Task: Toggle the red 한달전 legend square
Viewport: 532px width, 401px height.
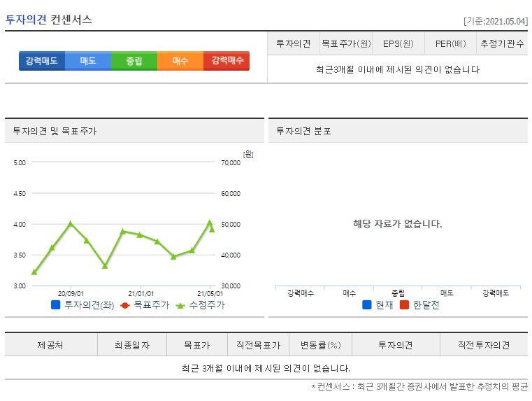Action: coord(404,304)
